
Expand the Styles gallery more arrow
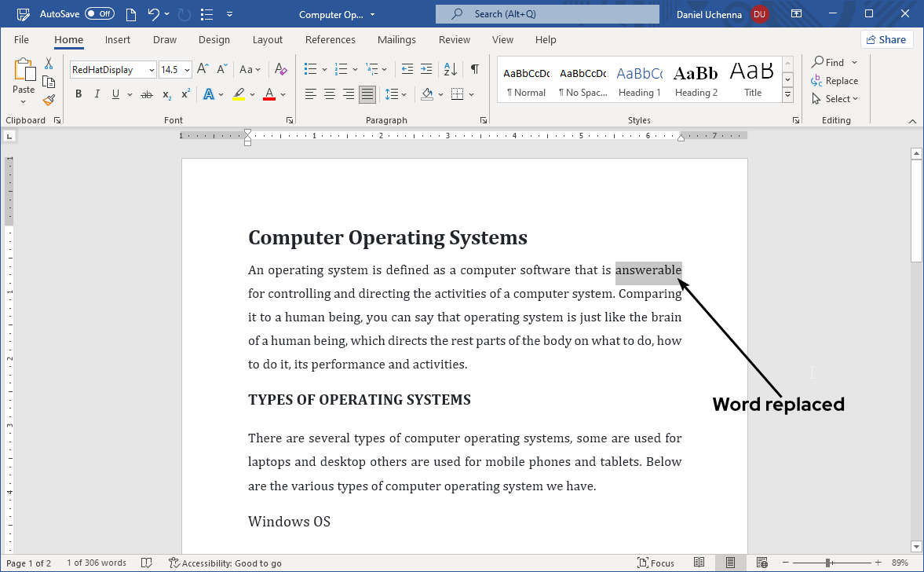click(x=788, y=95)
